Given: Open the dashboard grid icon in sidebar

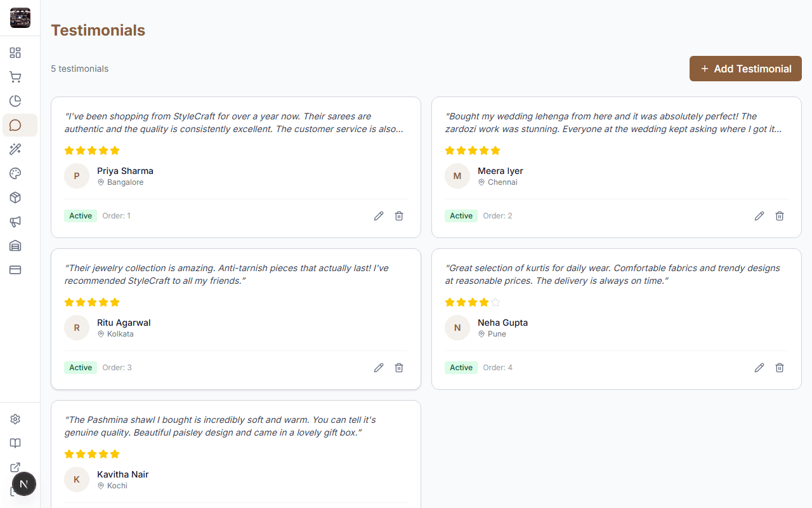Looking at the screenshot, I should coord(15,53).
